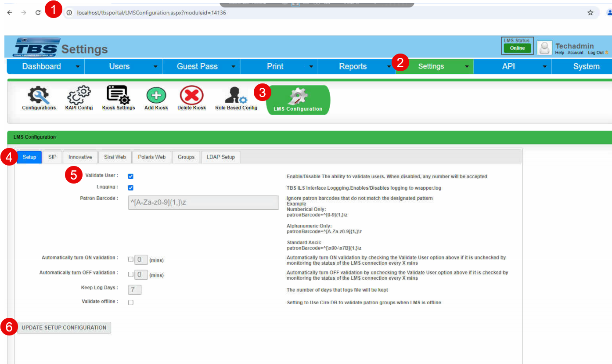Open the Kiosk Settings icon

click(x=118, y=95)
